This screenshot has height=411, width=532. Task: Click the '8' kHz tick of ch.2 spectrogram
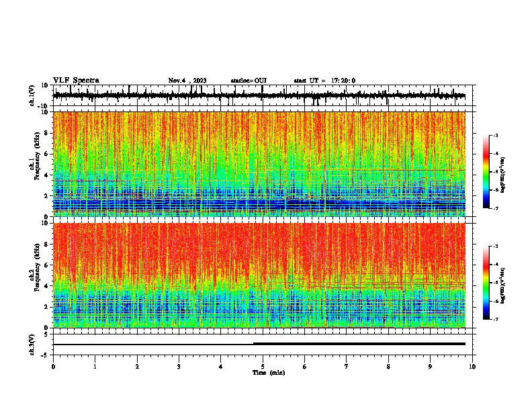(x=47, y=244)
